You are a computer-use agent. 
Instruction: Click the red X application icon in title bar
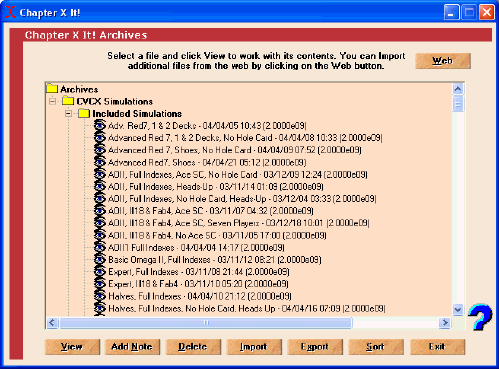pos(10,12)
